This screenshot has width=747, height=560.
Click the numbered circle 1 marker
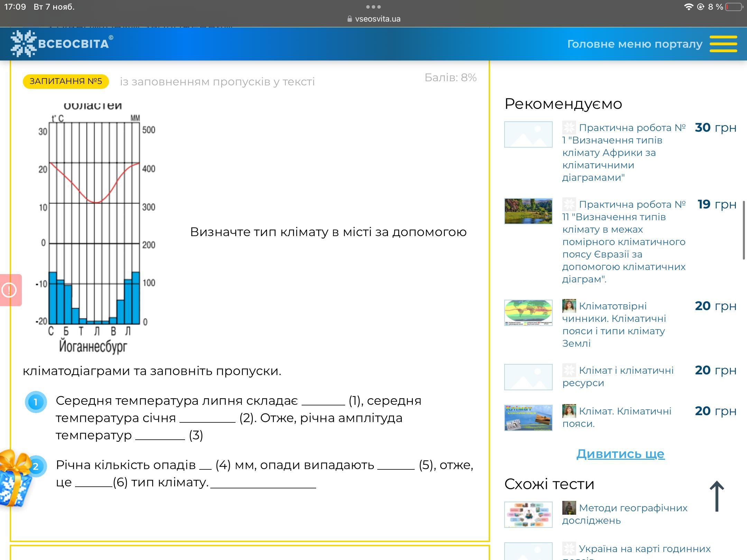pyautogui.click(x=36, y=402)
